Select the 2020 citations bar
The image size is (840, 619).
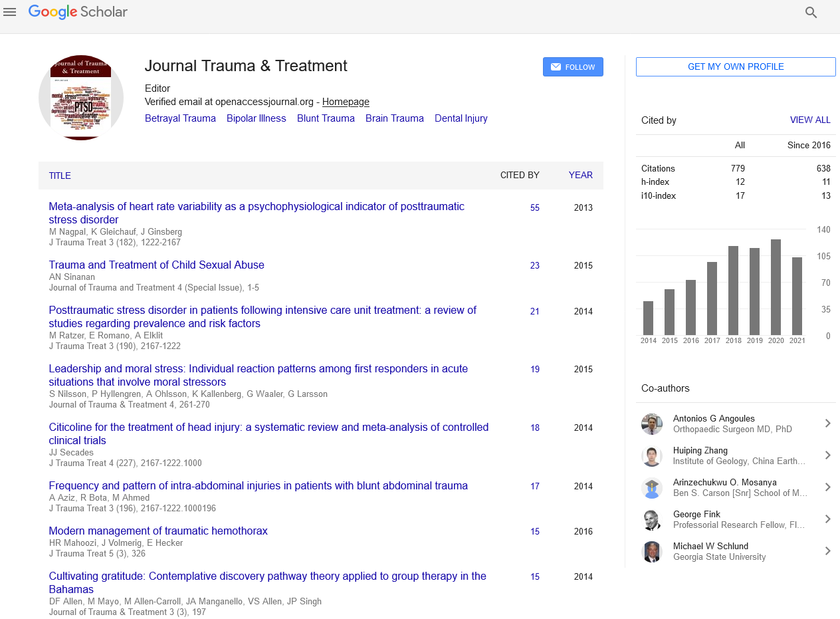pos(776,287)
